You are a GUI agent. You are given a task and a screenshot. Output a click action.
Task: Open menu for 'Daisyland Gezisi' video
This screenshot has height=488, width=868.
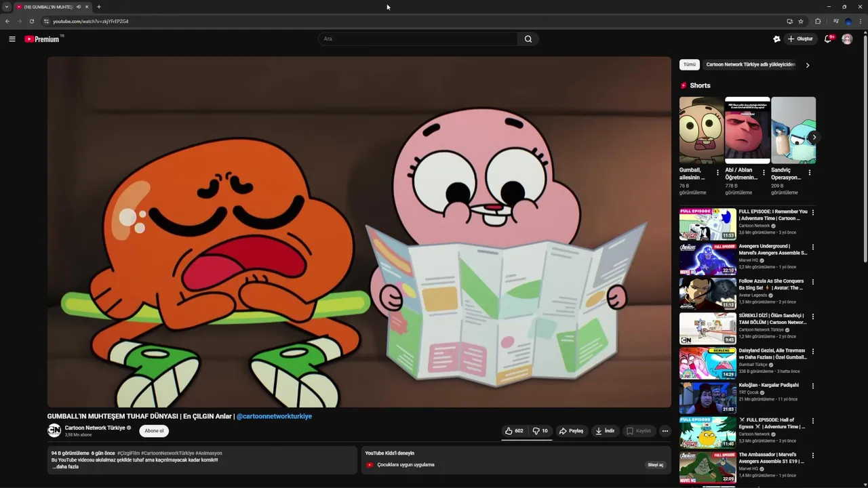[812, 352]
